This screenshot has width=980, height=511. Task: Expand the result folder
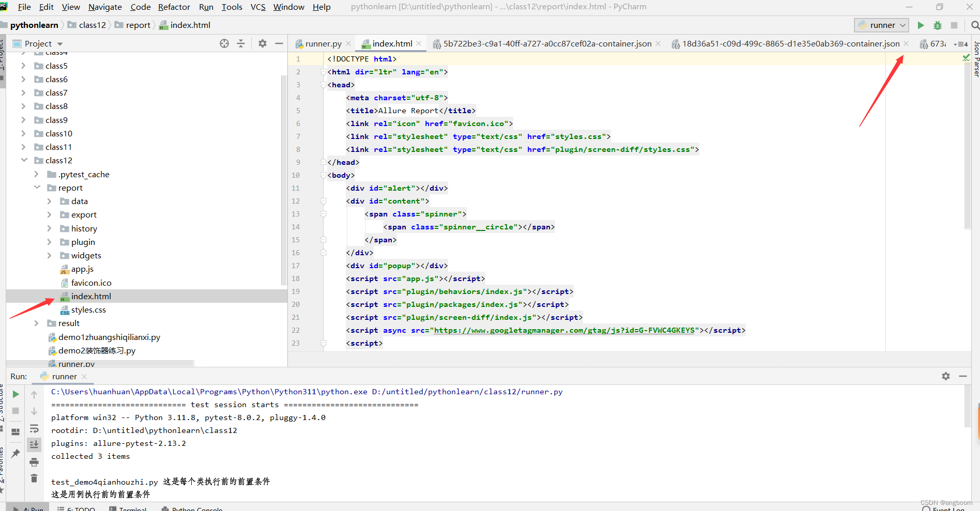click(36, 323)
